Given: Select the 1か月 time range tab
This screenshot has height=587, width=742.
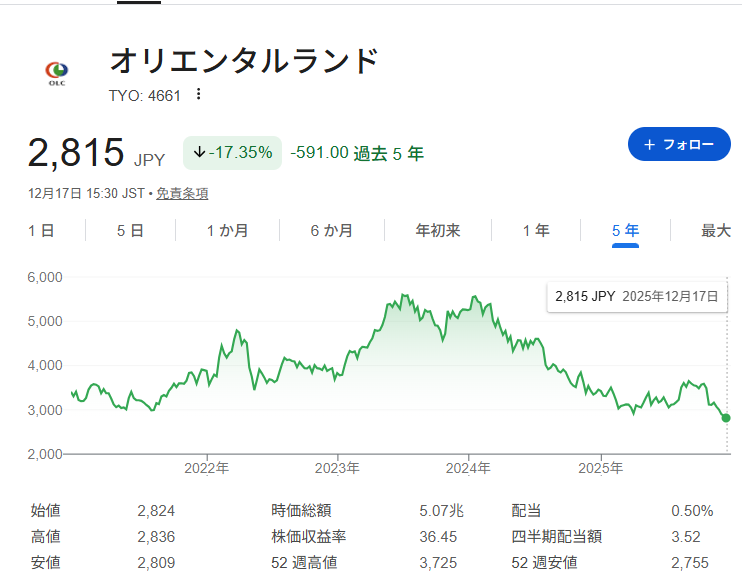Looking at the screenshot, I should (227, 231).
